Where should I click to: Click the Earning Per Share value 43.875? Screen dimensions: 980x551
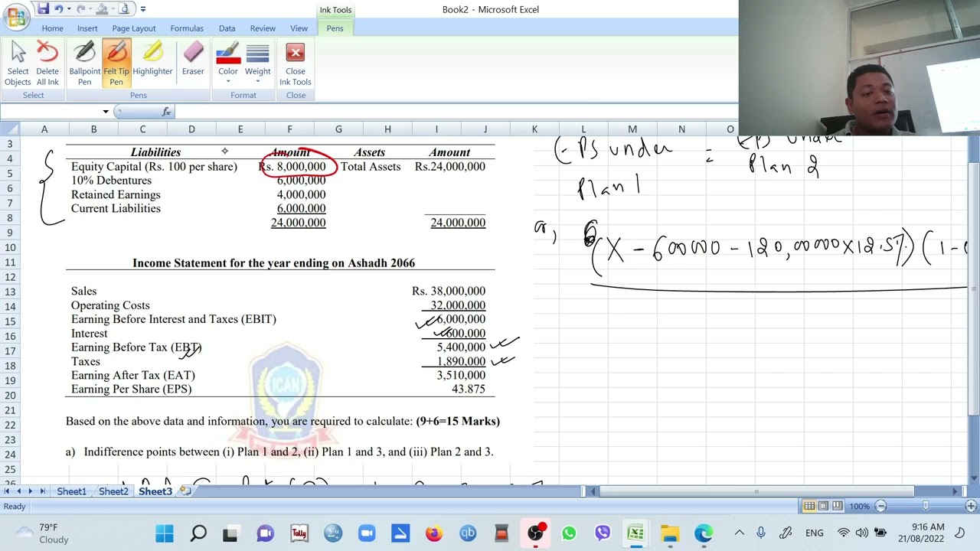(469, 389)
